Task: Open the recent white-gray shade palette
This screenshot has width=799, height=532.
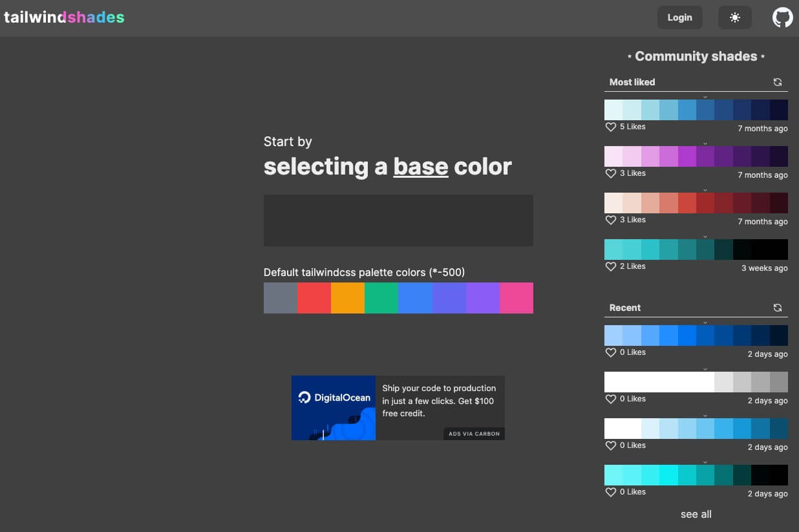Action: coord(696,382)
